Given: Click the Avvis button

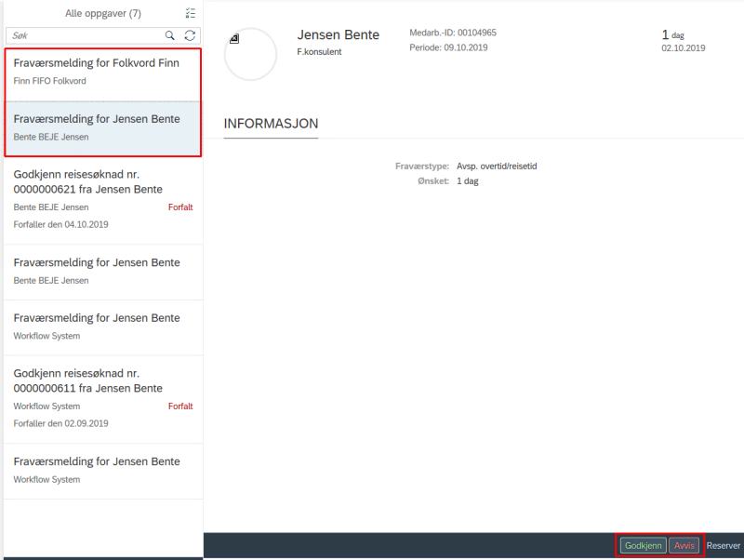Looking at the screenshot, I should pos(684,545).
